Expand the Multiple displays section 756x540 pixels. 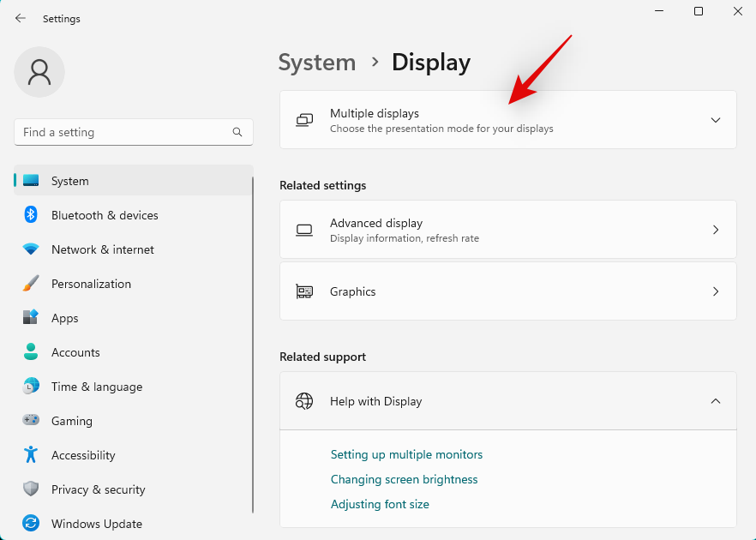point(715,120)
